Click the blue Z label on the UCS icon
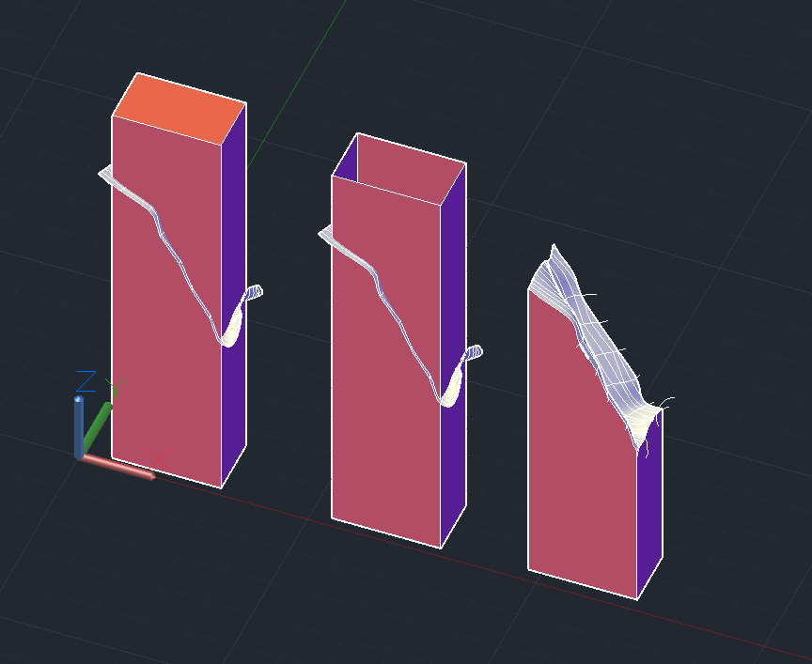Screen dimensions: 812x664 tap(86, 381)
